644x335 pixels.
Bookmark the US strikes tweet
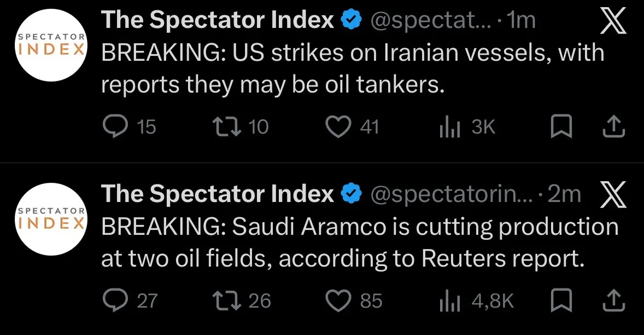(x=561, y=127)
